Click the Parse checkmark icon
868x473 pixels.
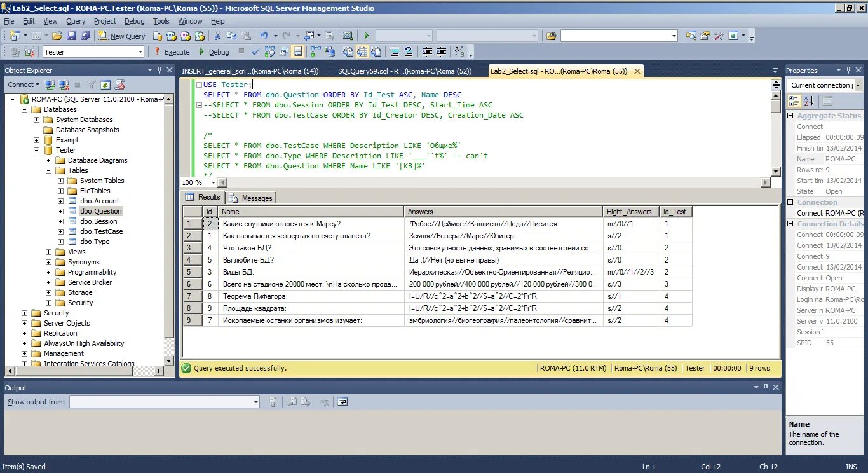255,52
